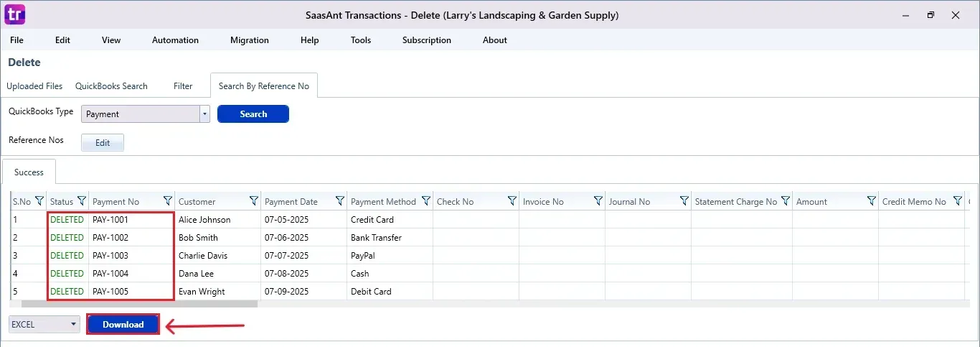The height and width of the screenshot is (347, 980).
Task: Open Statement Charge No filter
Action: pos(786,201)
